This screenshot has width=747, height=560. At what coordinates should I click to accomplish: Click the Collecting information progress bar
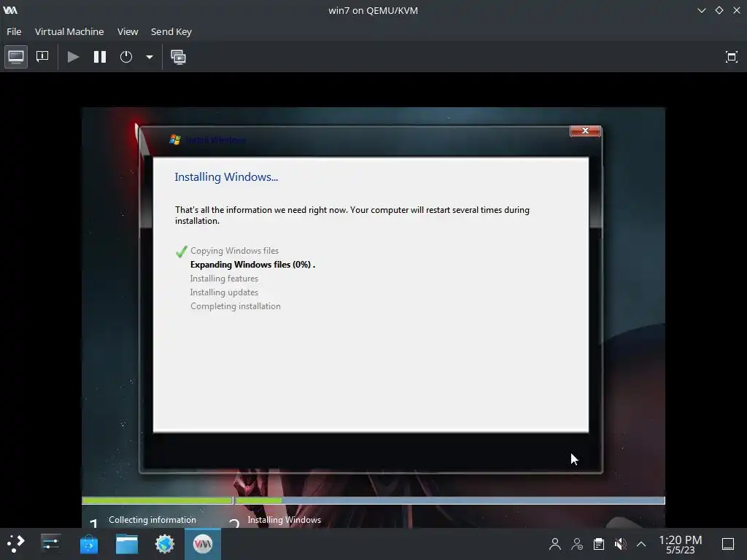(157, 500)
